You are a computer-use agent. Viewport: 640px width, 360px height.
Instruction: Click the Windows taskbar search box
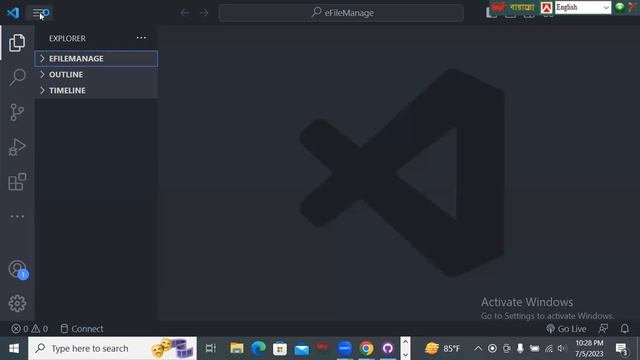point(113,348)
